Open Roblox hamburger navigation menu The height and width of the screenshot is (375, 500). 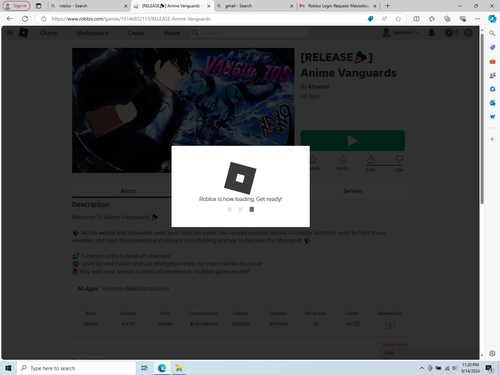point(10,33)
